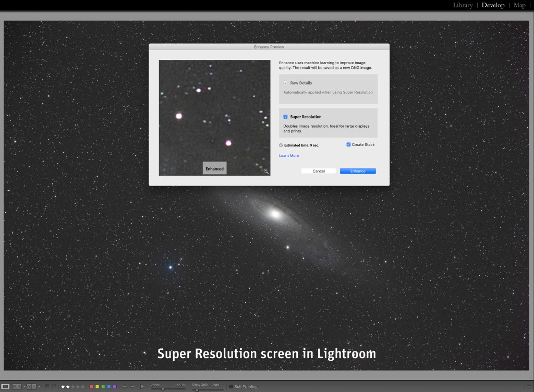Open the Learn More link
Image resolution: width=534 pixels, height=392 pixels.
pyautogui.click(x=289, y=156)
